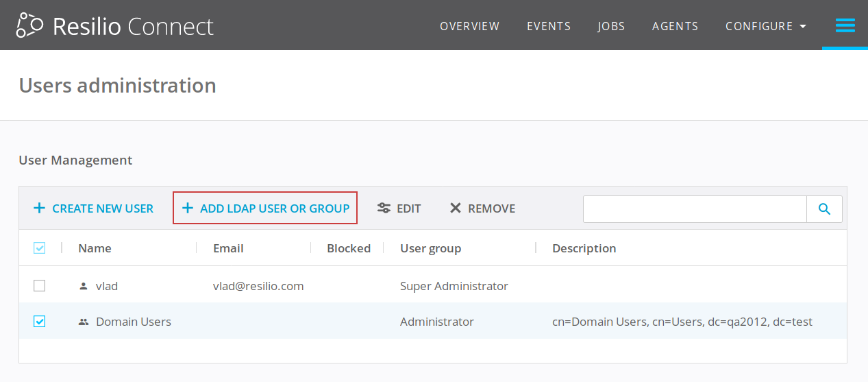868x382 pixels.
Task: Toggle the select-all checkbox in table header
Action: [40, 248]
